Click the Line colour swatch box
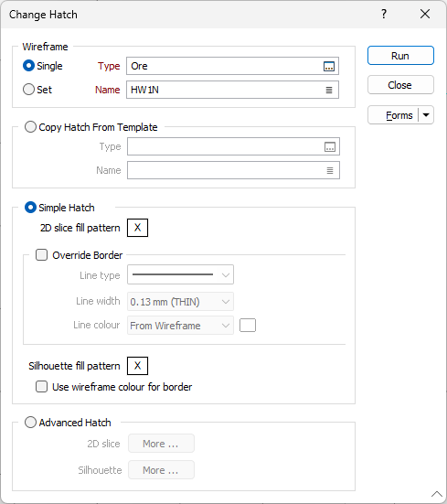 click(x=248, y=326)
